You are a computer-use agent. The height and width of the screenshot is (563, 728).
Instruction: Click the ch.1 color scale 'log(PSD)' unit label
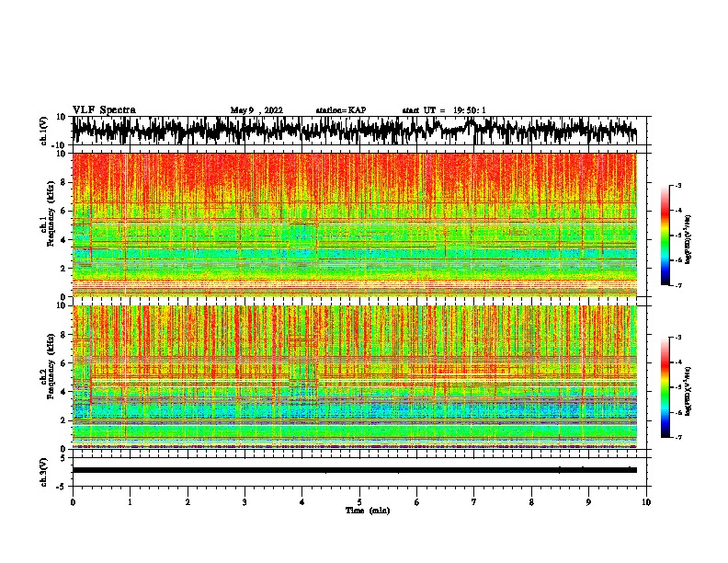(688, 240)
